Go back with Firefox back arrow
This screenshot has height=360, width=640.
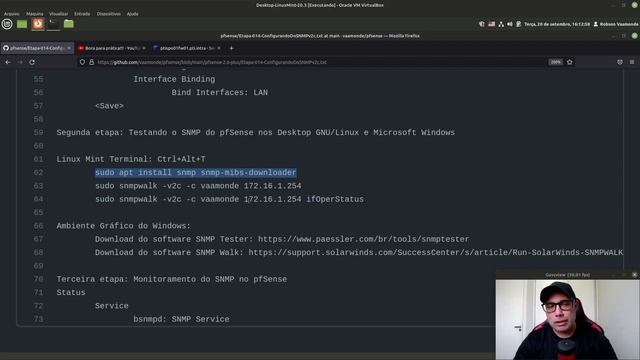tap(8, 62)
